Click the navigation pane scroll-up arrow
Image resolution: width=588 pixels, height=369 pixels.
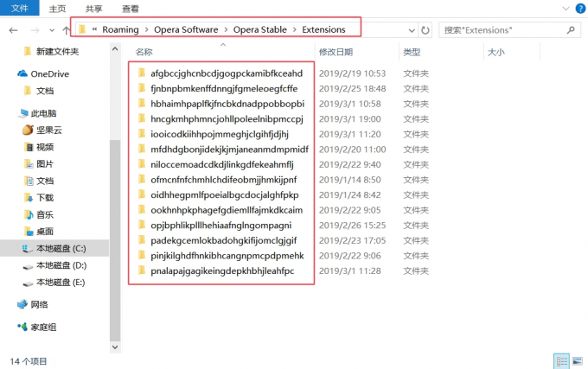click(115, 48)
